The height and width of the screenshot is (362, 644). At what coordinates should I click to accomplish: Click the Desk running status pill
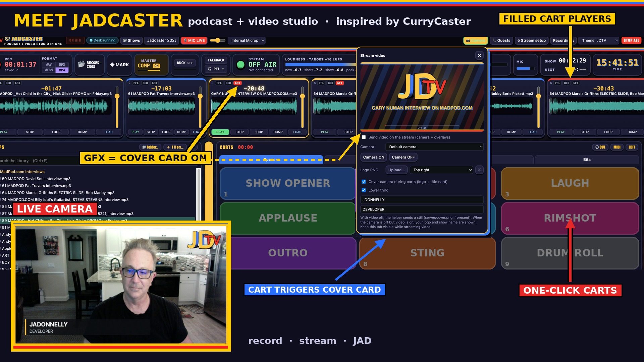[x=102, y=40]
